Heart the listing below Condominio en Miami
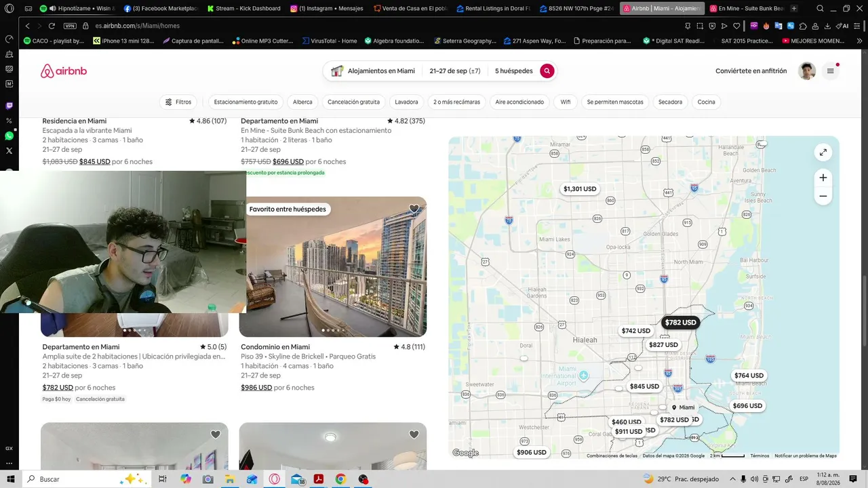868x488 pixels. [414, 435]
